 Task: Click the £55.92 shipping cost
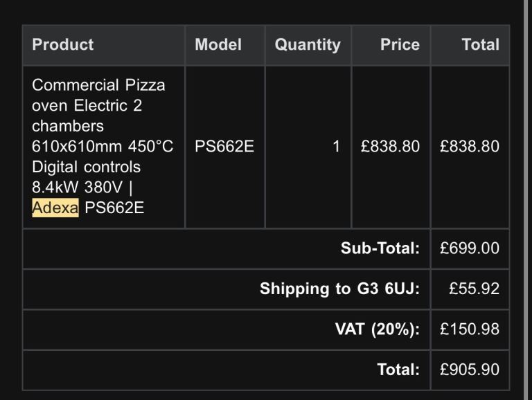click(474, 289)
